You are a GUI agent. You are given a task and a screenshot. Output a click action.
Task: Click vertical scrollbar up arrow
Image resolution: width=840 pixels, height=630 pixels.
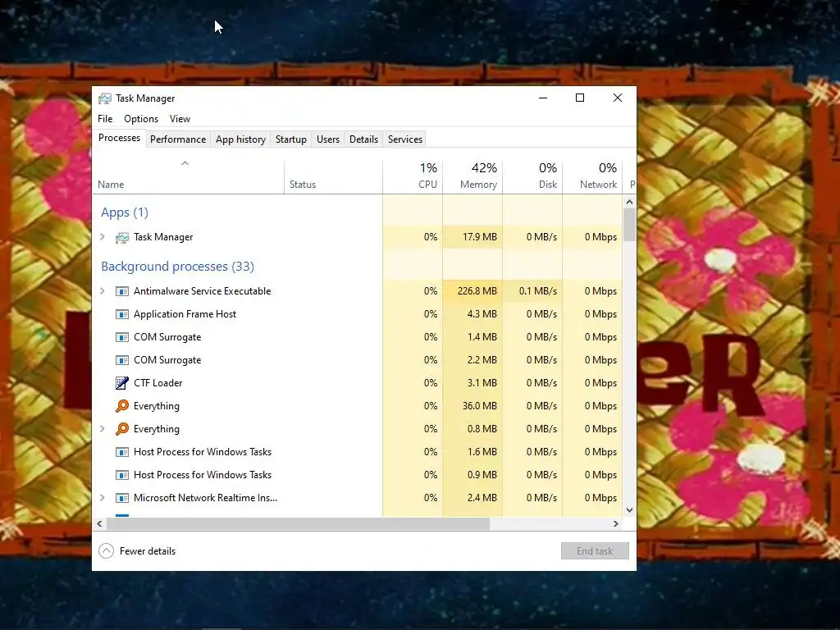tap(629, 202)
